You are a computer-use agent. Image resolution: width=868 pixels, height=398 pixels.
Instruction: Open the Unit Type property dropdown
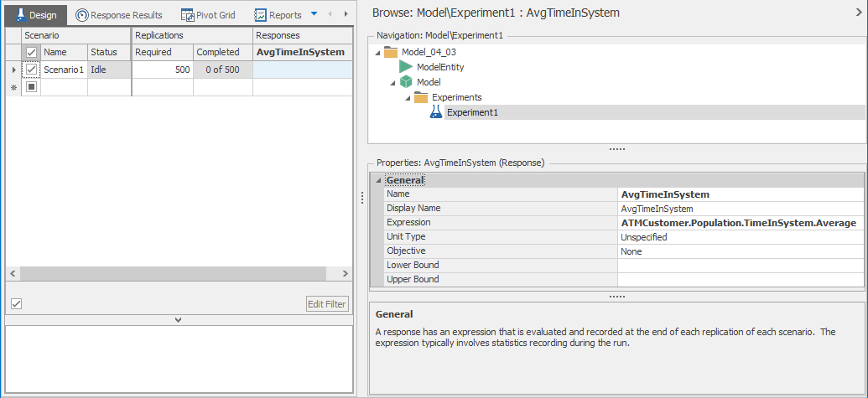[x=741, y=237]
